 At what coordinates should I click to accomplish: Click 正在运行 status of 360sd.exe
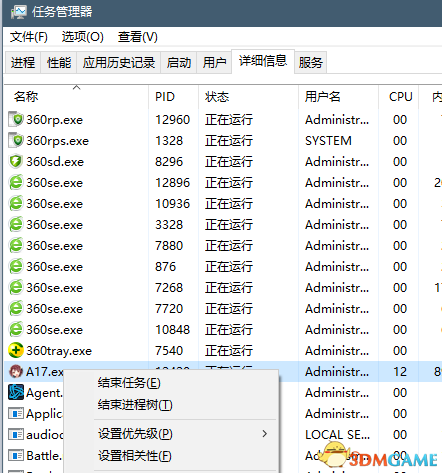coord(229,162)
